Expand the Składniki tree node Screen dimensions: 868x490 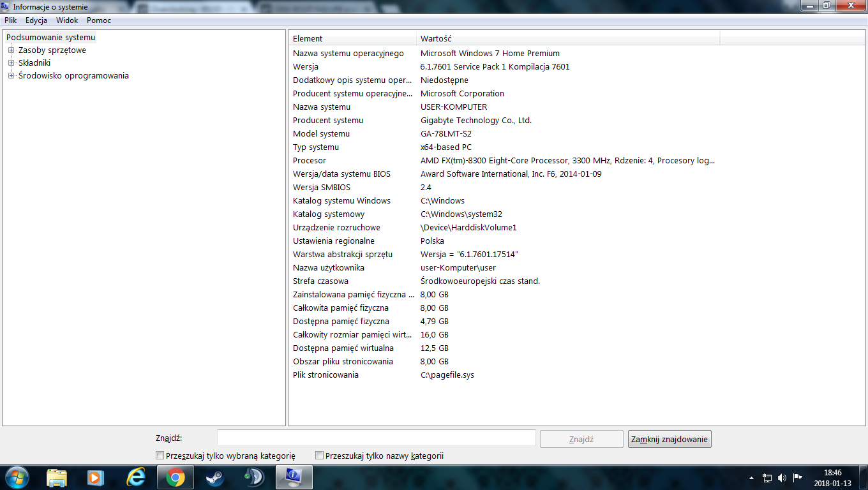[x=11, y=63]
